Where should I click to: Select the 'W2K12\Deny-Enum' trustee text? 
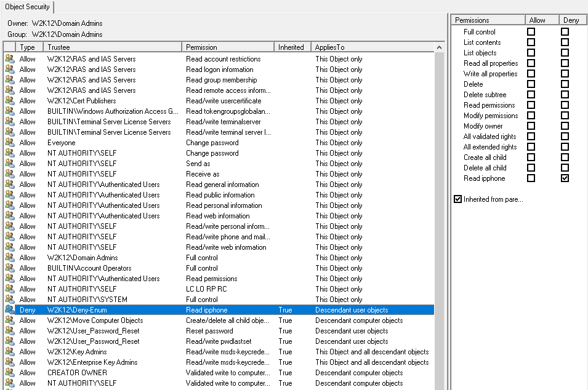(77, 310)
